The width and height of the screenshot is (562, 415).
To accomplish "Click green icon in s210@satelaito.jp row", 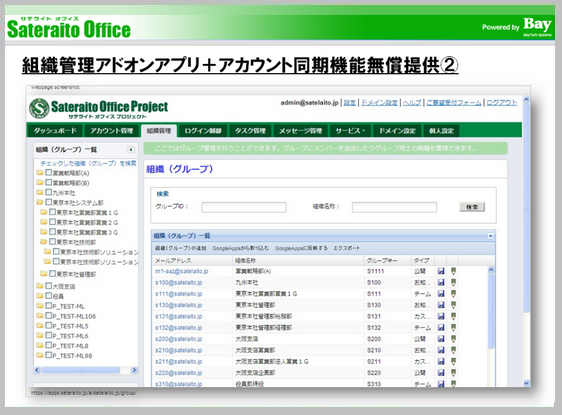I will [x=453, y=350].
